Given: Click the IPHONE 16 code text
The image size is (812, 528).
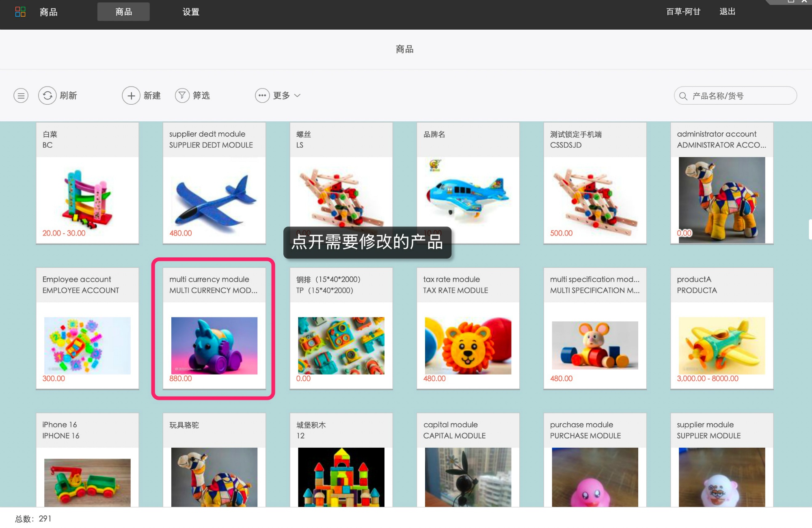Looking at the screenshot, I should pyautogui.click(x=61, y=436).
